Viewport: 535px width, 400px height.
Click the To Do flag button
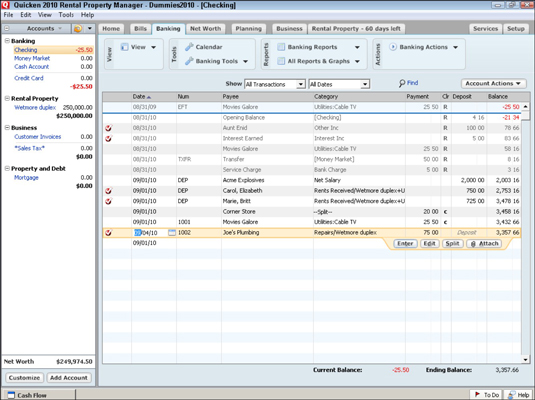(487, 395)
